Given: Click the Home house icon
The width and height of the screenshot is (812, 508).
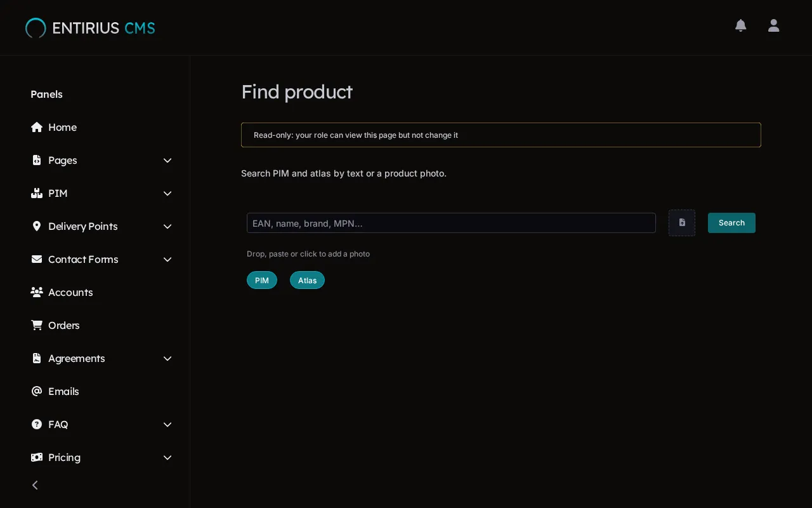Looking at the screenshot, I should (37, 127).
